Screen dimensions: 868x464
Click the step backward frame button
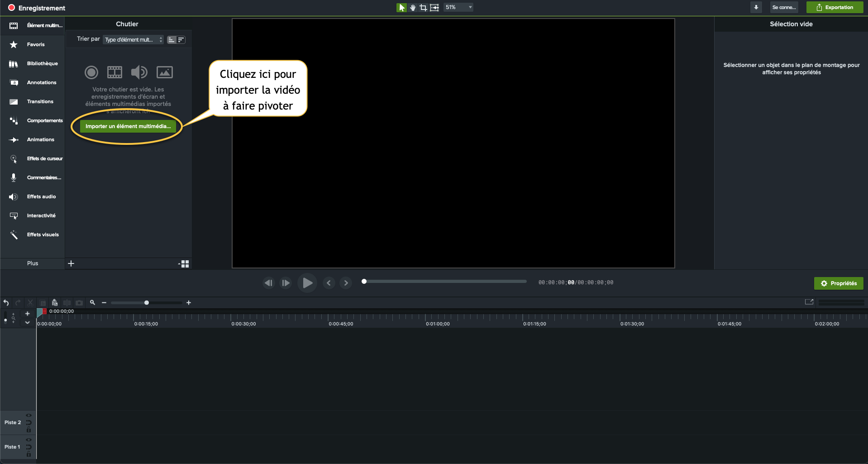point(268,283)
